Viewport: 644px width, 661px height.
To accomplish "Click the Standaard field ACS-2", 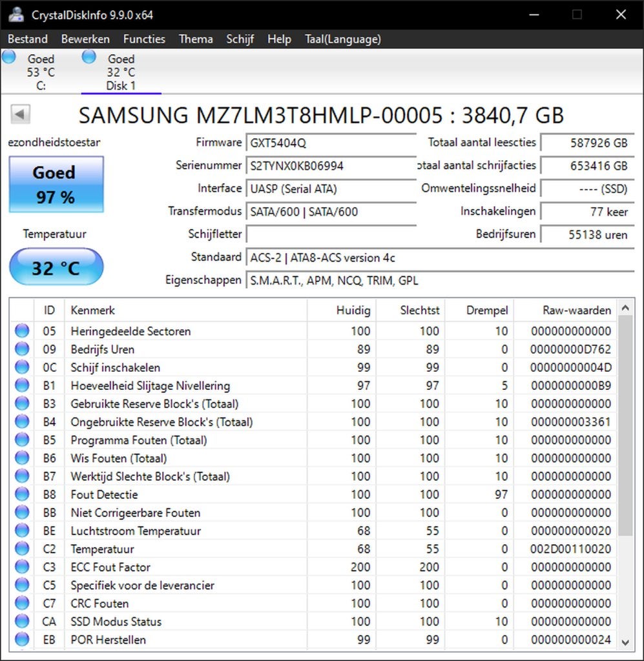I will [x=440, y=257].
